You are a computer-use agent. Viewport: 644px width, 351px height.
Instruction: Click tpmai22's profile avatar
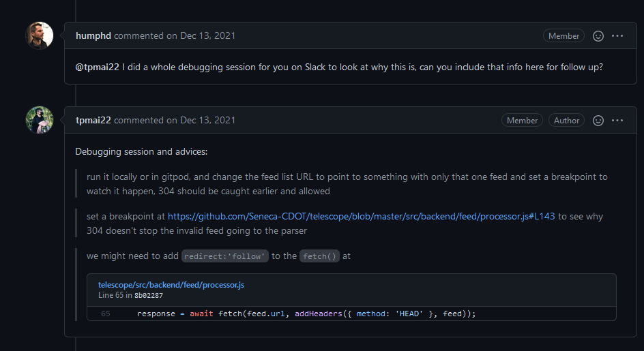[39, 120]
